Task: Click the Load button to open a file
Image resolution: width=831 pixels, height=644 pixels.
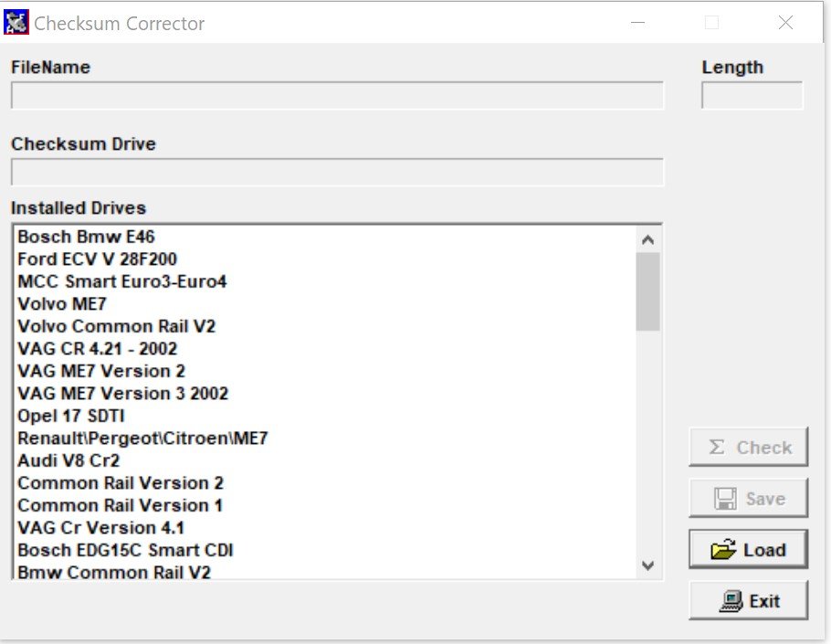Action: [x=748, y=549]
